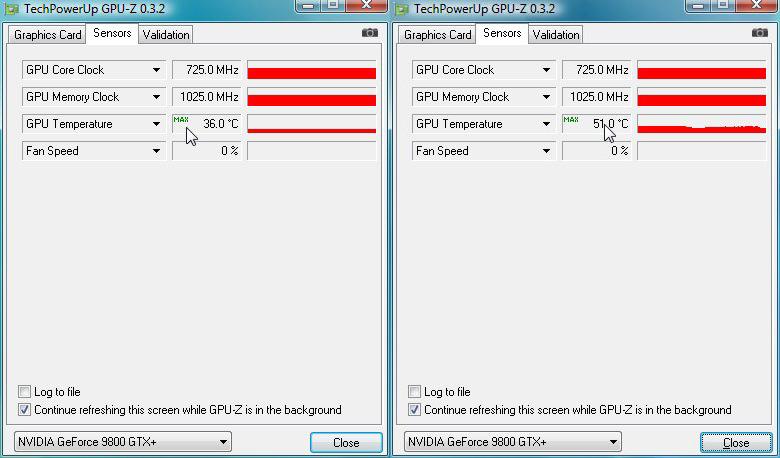The height and width of the screenshot is (458, 780).
Task: Click GPU Memory Clock graph in right window
Action: click(701, 97)
